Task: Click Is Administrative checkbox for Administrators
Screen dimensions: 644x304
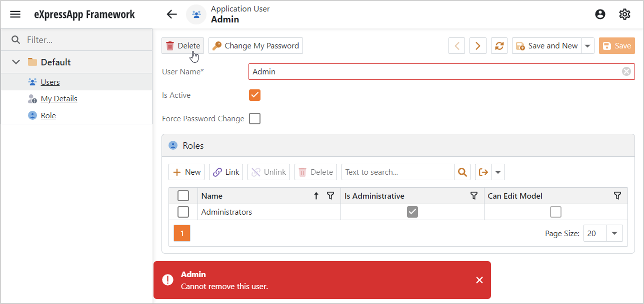Action: pos(412,212)
